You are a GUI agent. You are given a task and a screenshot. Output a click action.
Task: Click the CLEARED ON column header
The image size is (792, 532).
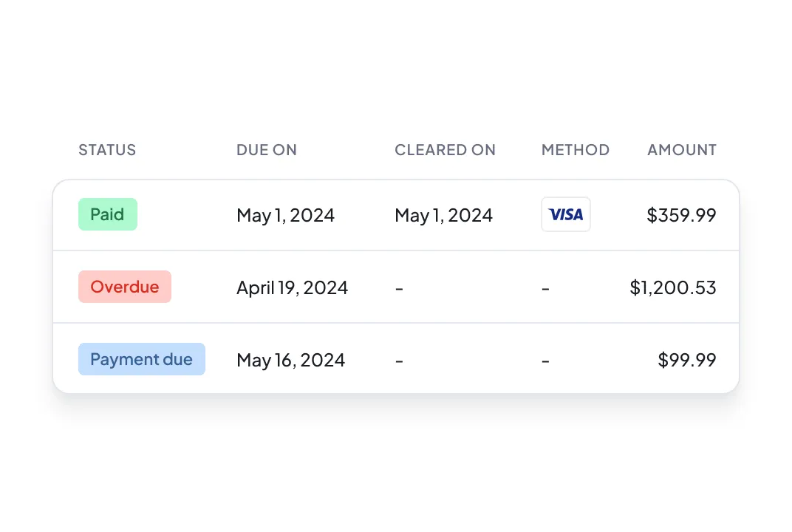point(445,150)
